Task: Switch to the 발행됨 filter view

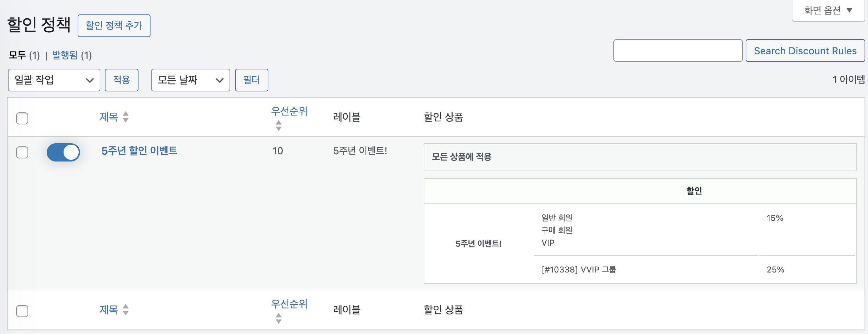Action: pos(65,55)
